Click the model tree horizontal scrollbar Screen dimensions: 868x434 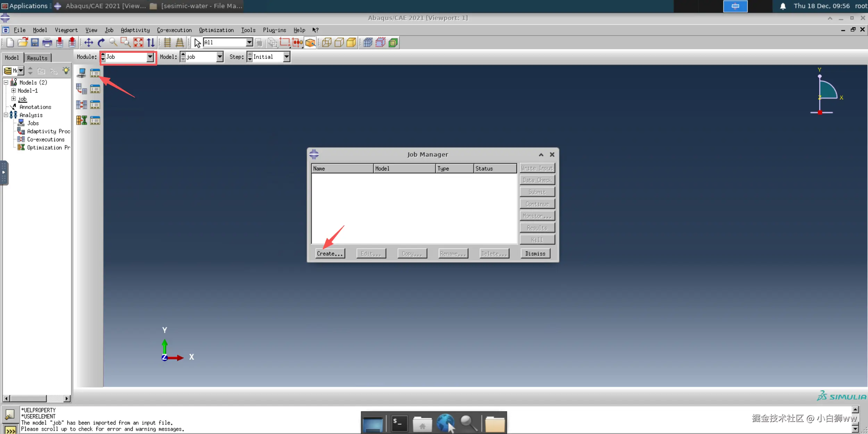(28, 398)
